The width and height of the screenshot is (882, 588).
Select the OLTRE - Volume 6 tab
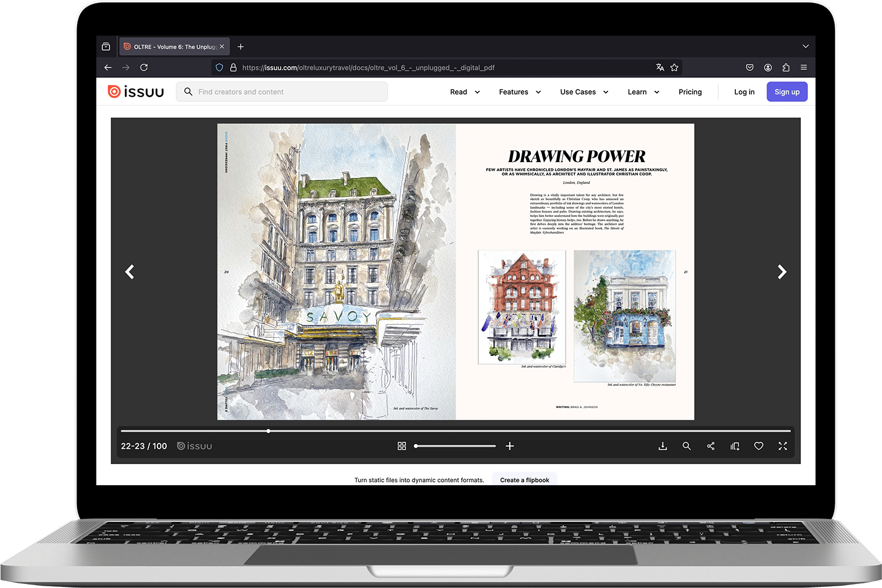point(174,47)
